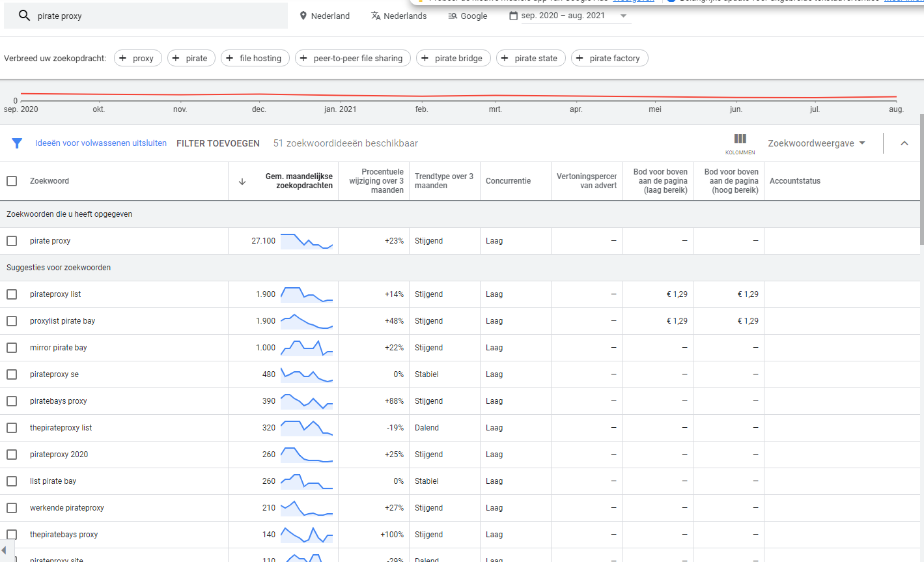
Task: Click plus icon on peer-to-peer file sharing
Action: pos(303,58)
